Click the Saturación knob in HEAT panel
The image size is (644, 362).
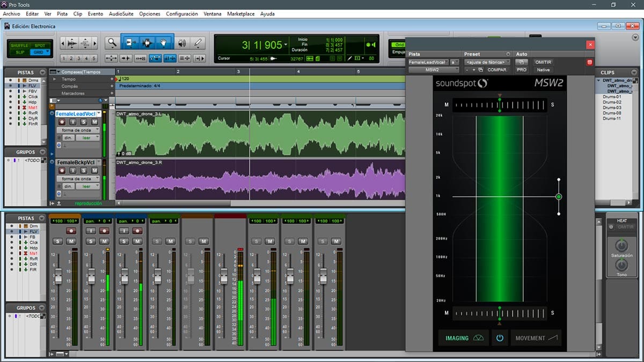pos(621,246)
